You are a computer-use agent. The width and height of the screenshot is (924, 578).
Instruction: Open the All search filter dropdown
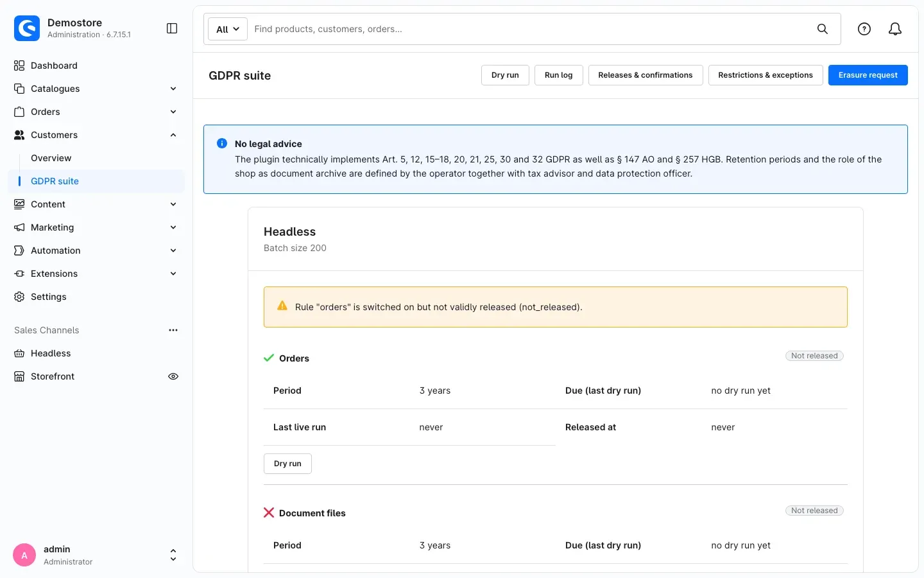tap(228, 29)
